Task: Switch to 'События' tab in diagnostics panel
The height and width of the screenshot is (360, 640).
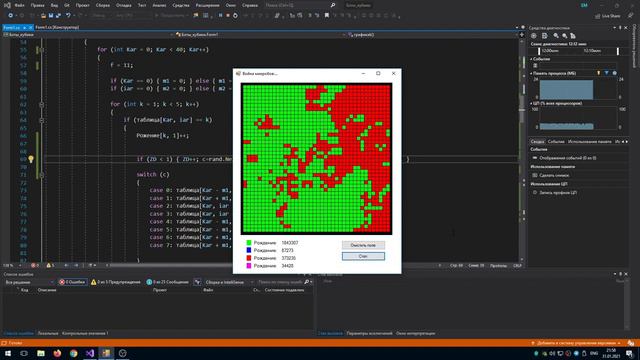Action: pos(556,142)
